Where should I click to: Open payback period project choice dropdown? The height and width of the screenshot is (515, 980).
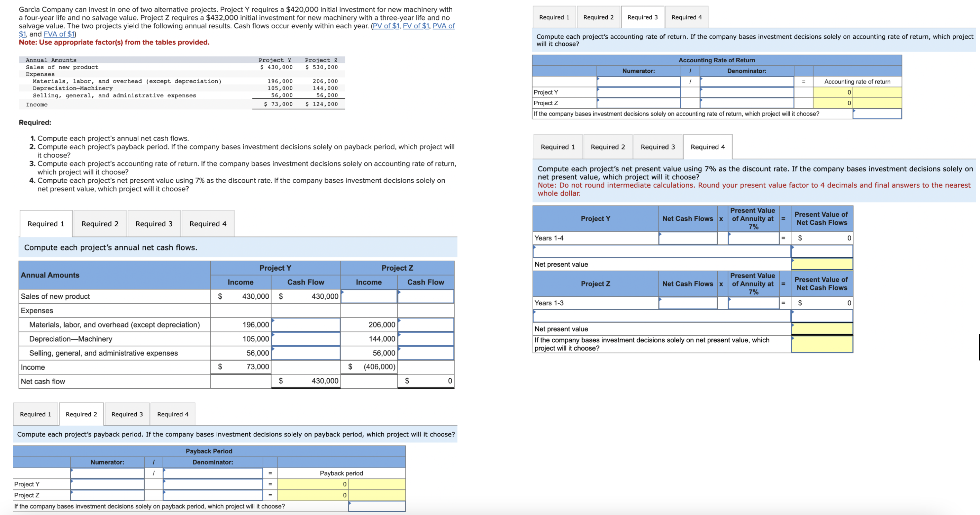tap(377, 506)
